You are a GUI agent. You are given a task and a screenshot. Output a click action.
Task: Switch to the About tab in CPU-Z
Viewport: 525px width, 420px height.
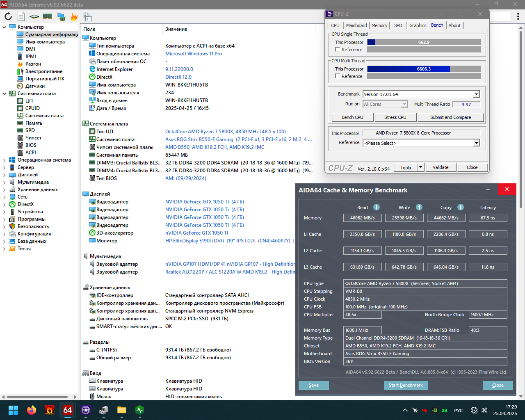(454, 25)
